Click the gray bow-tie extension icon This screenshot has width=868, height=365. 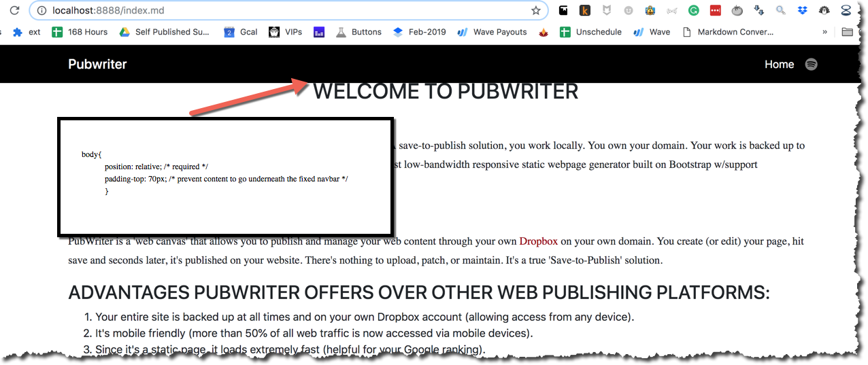click(x=672, y=10)
